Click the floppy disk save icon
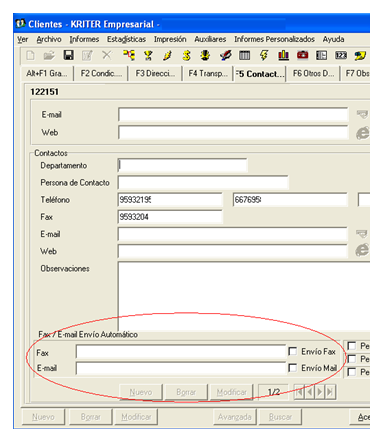 (x=68, y=55)
